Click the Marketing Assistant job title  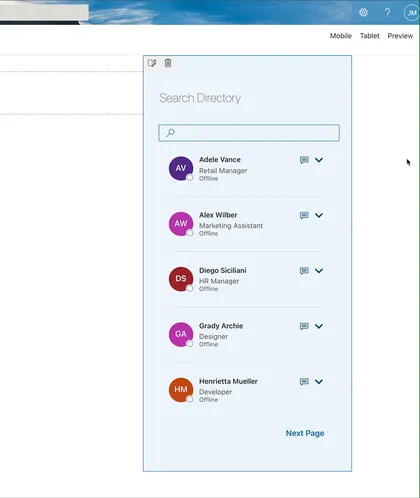click(x=231, y=226)
